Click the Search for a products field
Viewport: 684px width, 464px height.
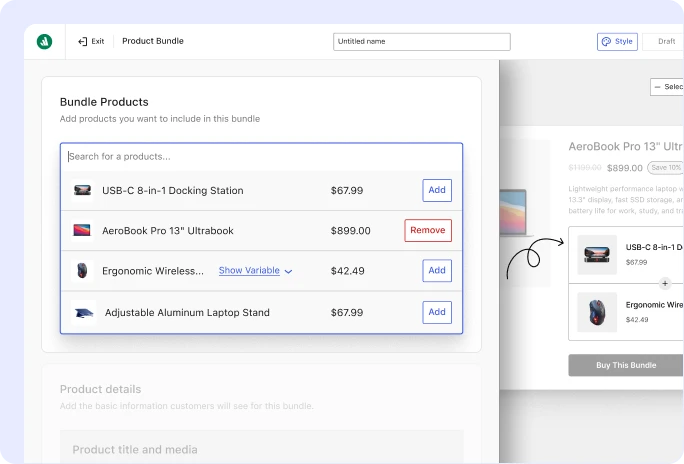(261, 157)
